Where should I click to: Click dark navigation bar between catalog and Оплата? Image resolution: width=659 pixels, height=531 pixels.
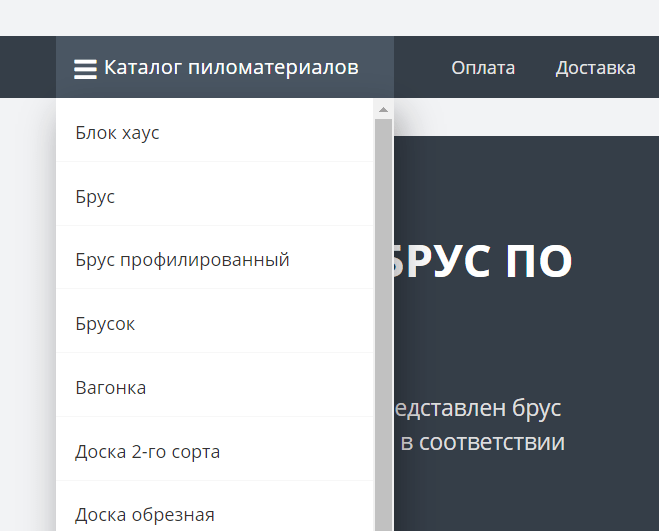coord(420,68)
